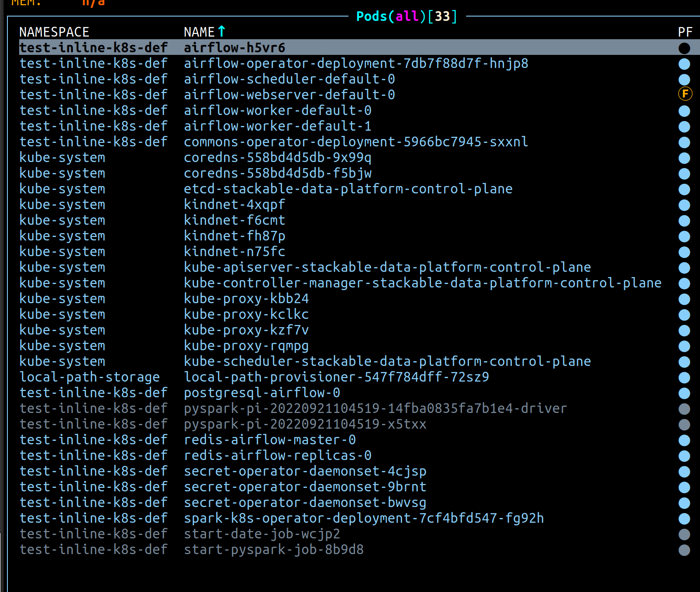Select pod airflow-worker-default-1
The width and height of the screenshot is (700, 592).
(x=277, y=126)
